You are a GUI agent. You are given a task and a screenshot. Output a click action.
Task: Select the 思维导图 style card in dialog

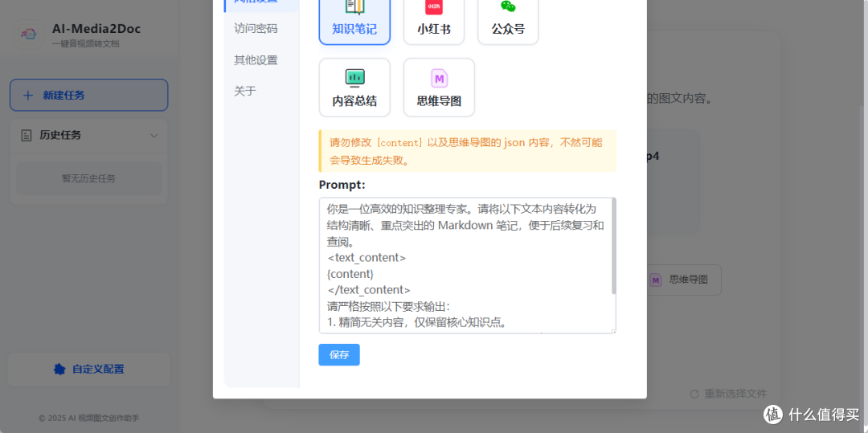tap(439, 88)
